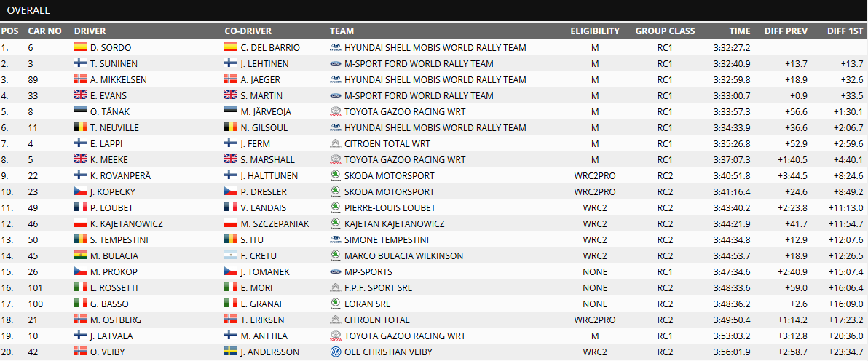
Task: Click the Hyundai logo beside Simone Tempestini team
Action: (x=335, y=240)
